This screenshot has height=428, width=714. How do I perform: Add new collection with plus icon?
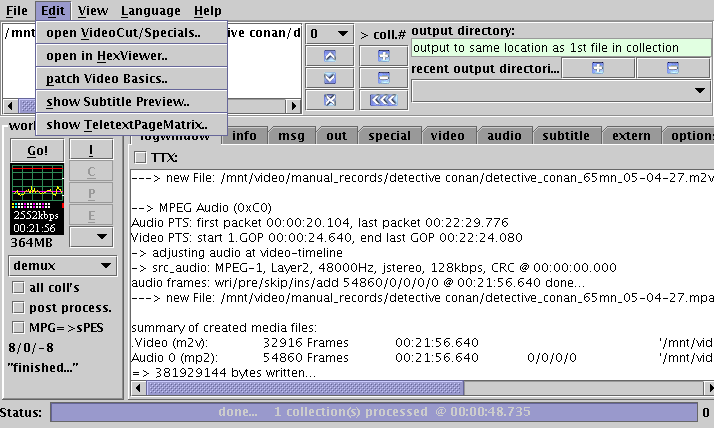[x=383, y=55]
